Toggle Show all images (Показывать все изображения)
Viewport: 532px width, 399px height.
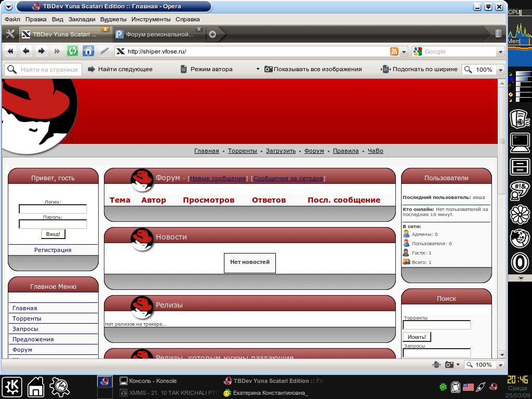[x=313, y=69]
